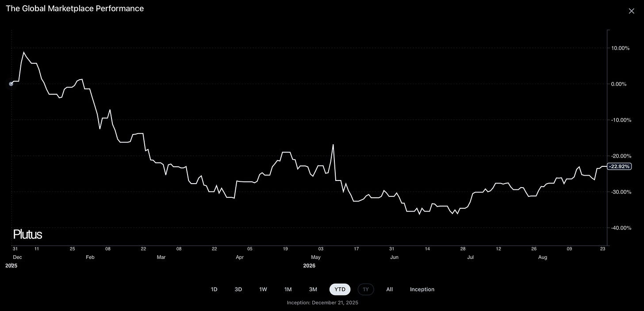Click the Inception: December 21, 2025 text
This screenshot has width=644, height=311.
coord(322,303)
